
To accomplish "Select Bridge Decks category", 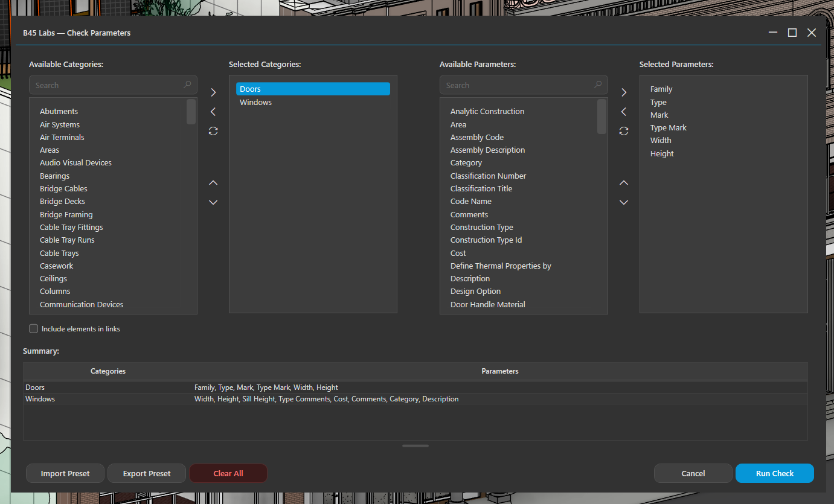I will [x=62, y=201].
